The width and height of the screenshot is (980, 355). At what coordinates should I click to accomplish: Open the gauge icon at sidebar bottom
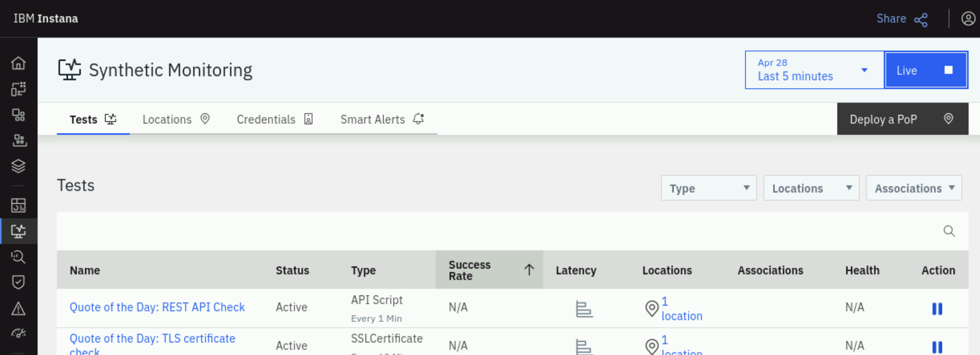[18, 334]
